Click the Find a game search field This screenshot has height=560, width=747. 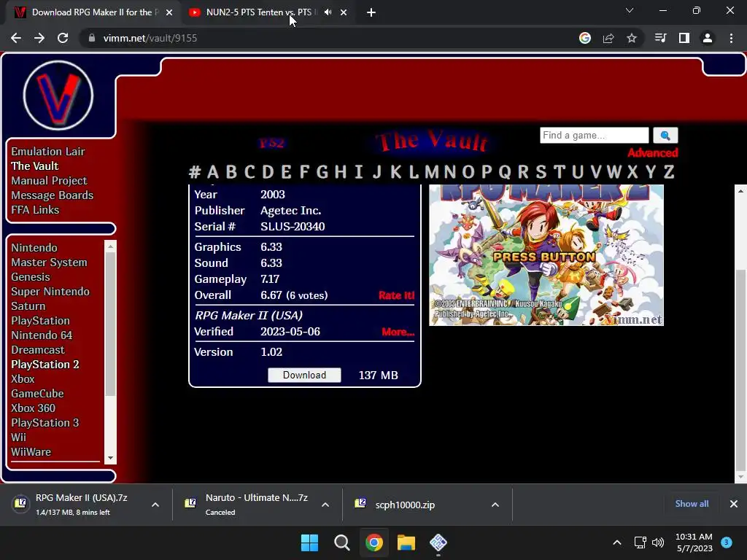tap(594, 135)
